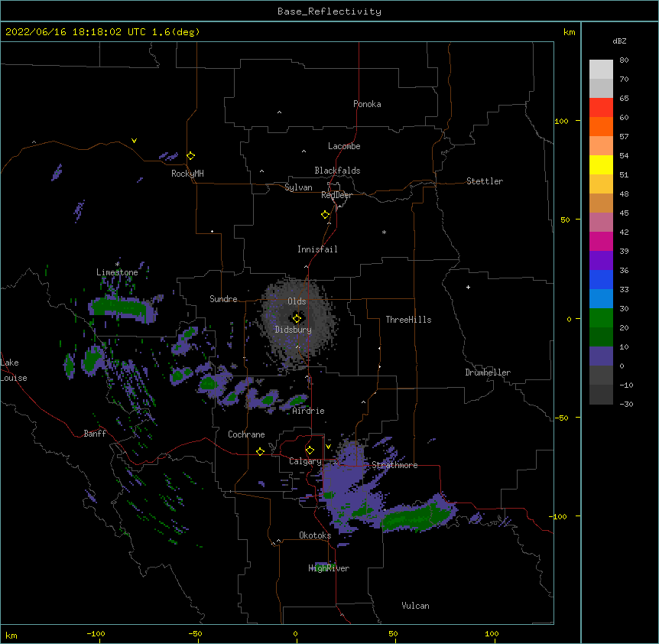Click the Lake Louise label
The width and height of the screenshot is (659, 644).
pyautogui.click(x=14, y=370)
